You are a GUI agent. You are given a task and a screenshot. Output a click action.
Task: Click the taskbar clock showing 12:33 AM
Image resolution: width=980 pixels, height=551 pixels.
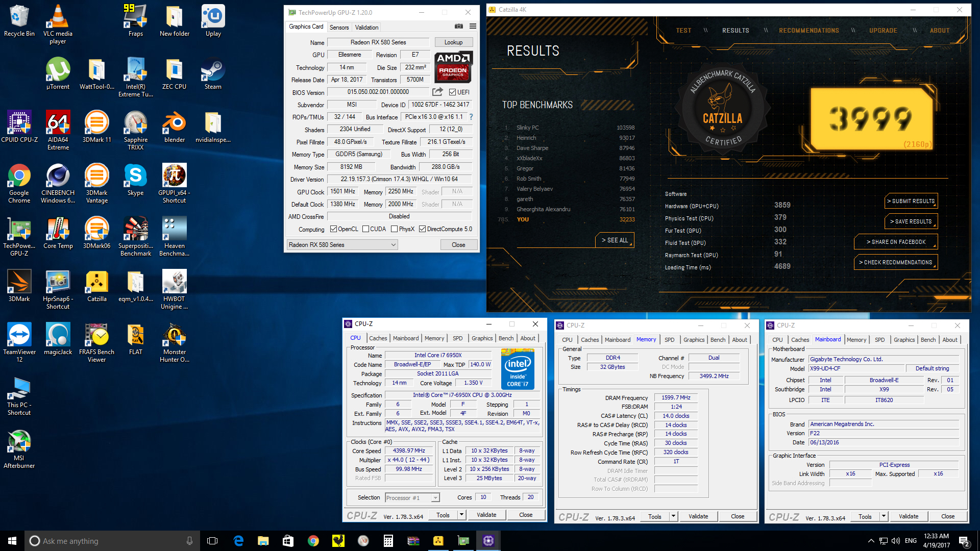pyautogui.click(x=936, y=541)
